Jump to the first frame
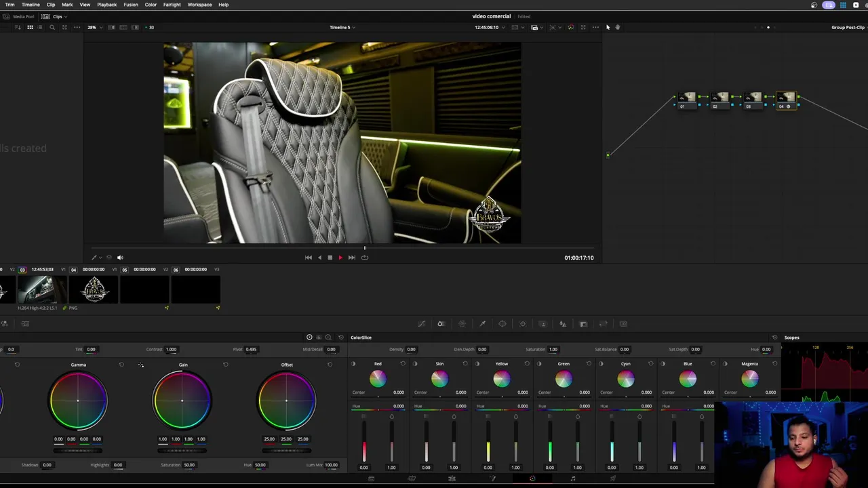Image resolution: width=868 pixels, height=488 pixels. tap(309, 258)
